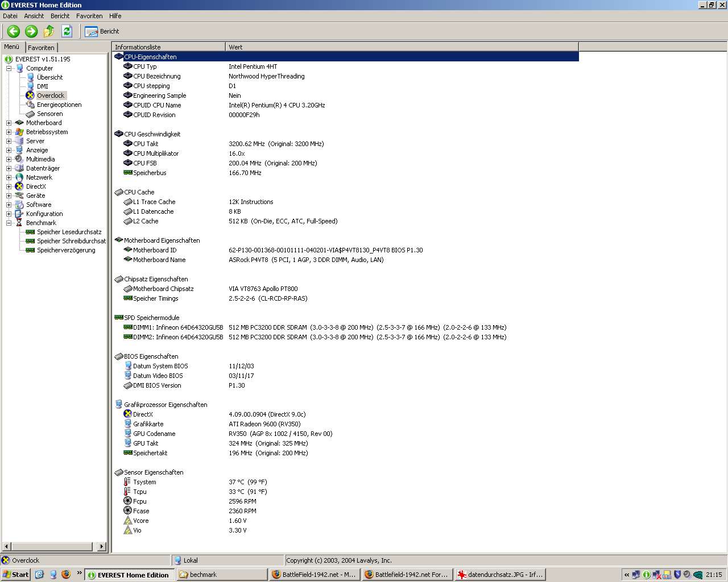Image resolution: width=728 pixels, height=582 pixels.
Task: Open Sensoren in the tree
Action: pyautogui.click(x=50, y=114)
